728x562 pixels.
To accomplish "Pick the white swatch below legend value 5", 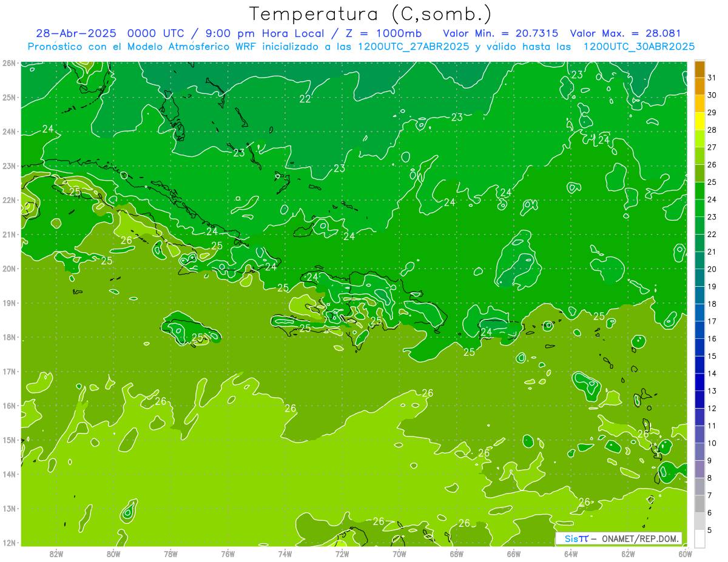I will 699,538.
